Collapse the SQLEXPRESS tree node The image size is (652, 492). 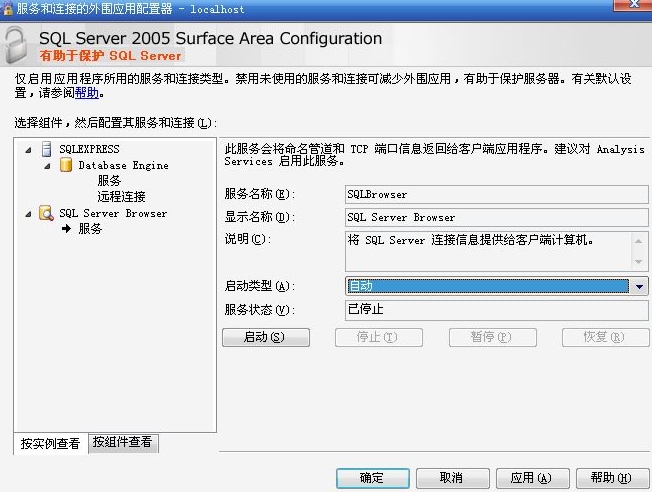click(x=28, y=150)
